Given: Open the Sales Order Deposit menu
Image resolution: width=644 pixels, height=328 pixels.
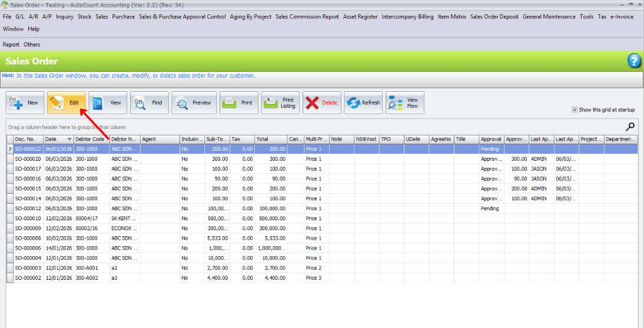Looking at the screenshot, I should 494,17.
